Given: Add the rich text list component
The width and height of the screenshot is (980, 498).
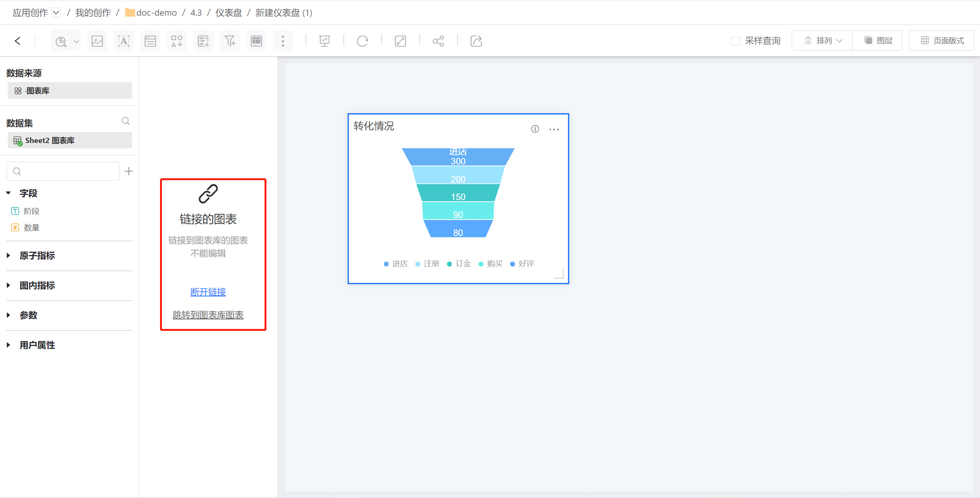Looking at the screenshot, I should (150, 41).
